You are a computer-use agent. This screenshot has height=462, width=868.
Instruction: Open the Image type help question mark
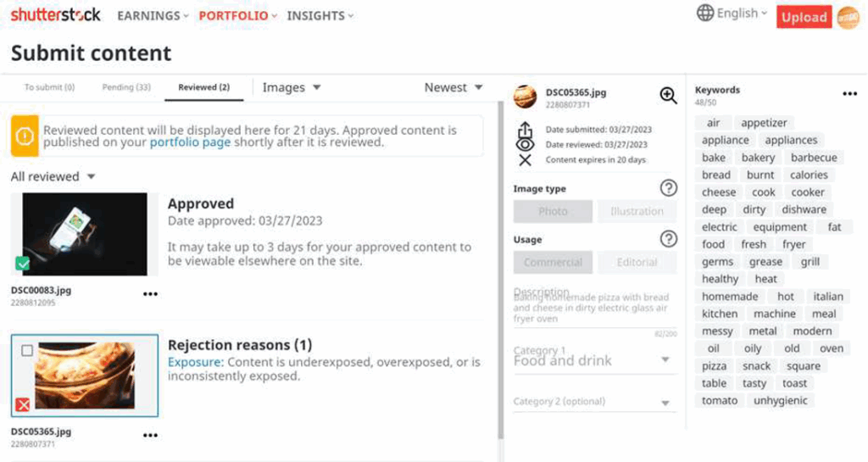click(668, 188)
